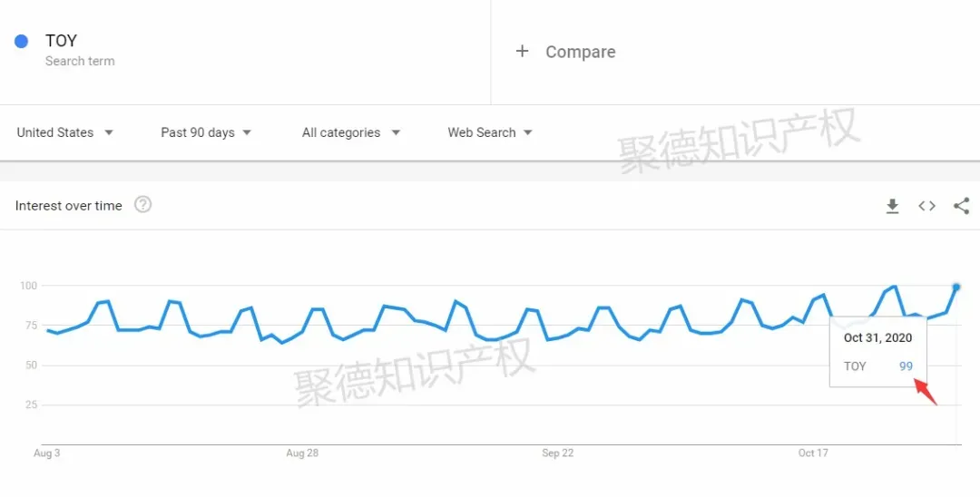
Task: Click the Aug 3 axis label
Action: click(x=47, y=453)
